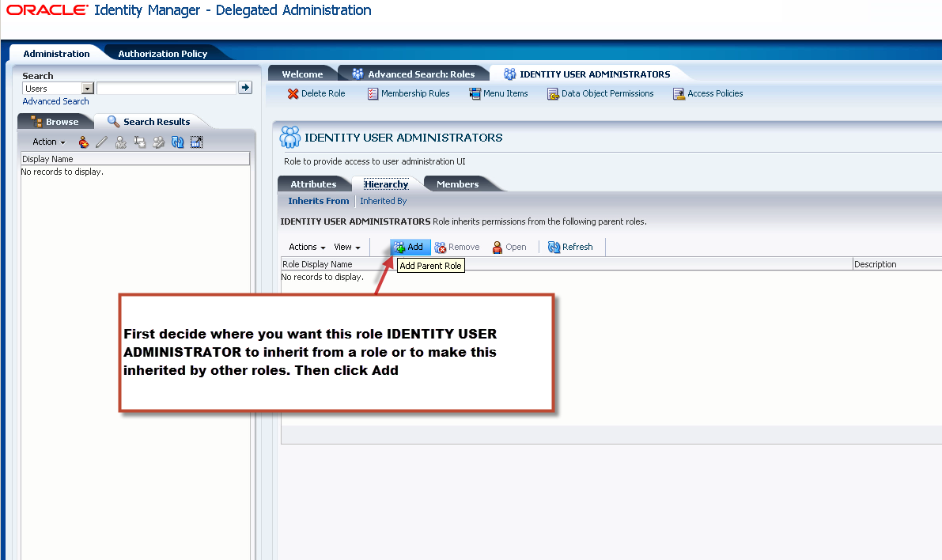The width and height of the screenshot is (942, 560).
Task: Click the two-people-with-pencil icon in left toolbar
Action: coord(159,142)
